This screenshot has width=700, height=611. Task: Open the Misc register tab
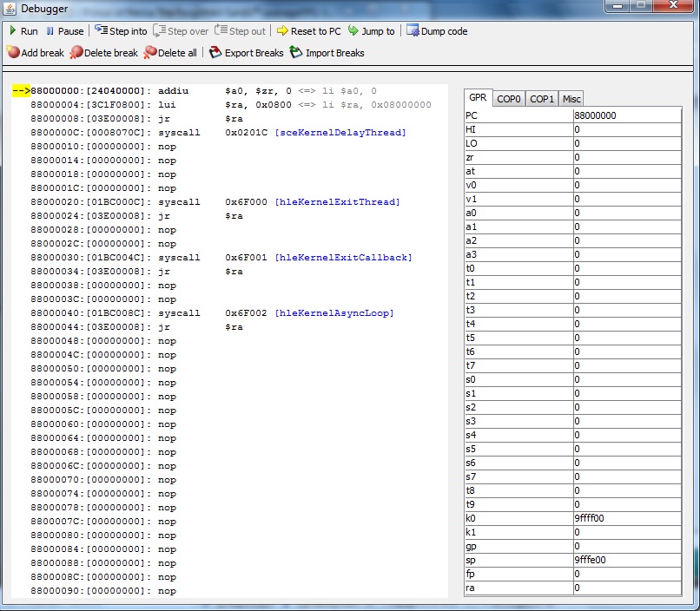[x=571, y=99]
